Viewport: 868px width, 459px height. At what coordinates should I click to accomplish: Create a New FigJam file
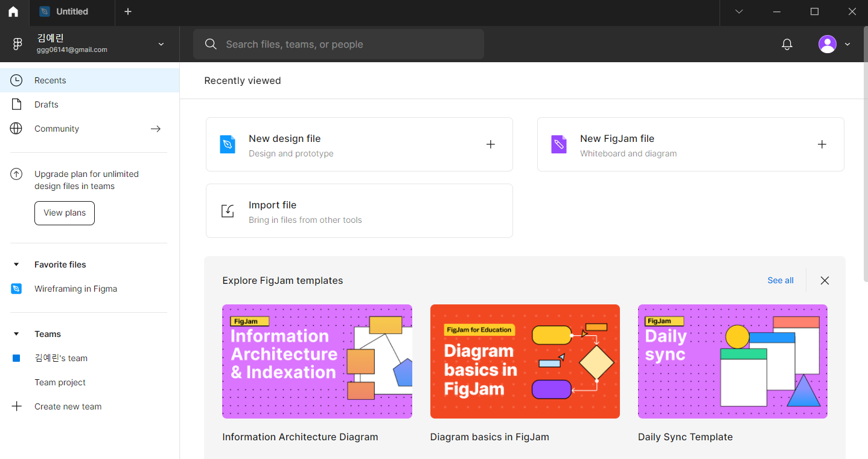pos(691,144)
